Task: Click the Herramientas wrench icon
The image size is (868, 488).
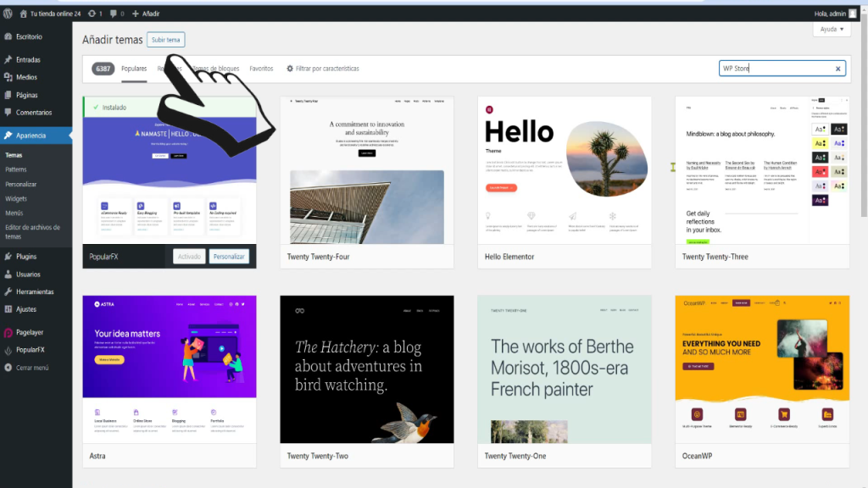Action: 8,291
